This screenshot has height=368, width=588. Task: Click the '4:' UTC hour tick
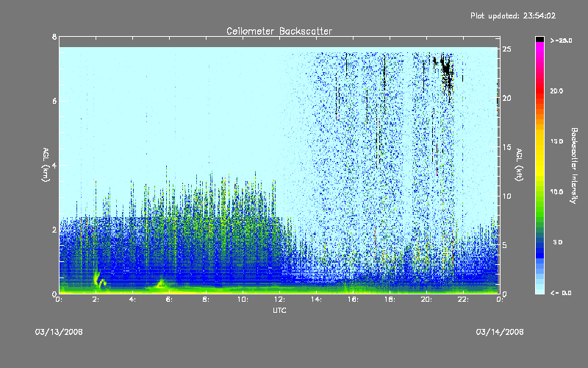pyautogui.click(x=133, y=300)
